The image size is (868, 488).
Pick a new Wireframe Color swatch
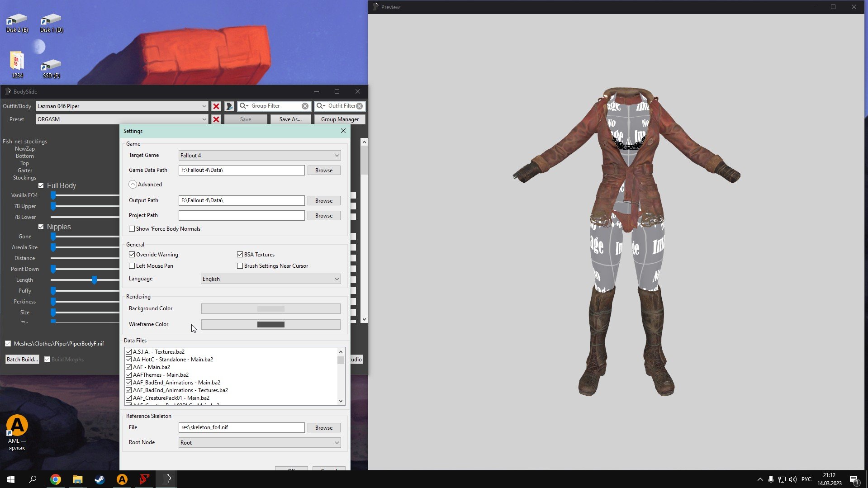tap(270, 325)
